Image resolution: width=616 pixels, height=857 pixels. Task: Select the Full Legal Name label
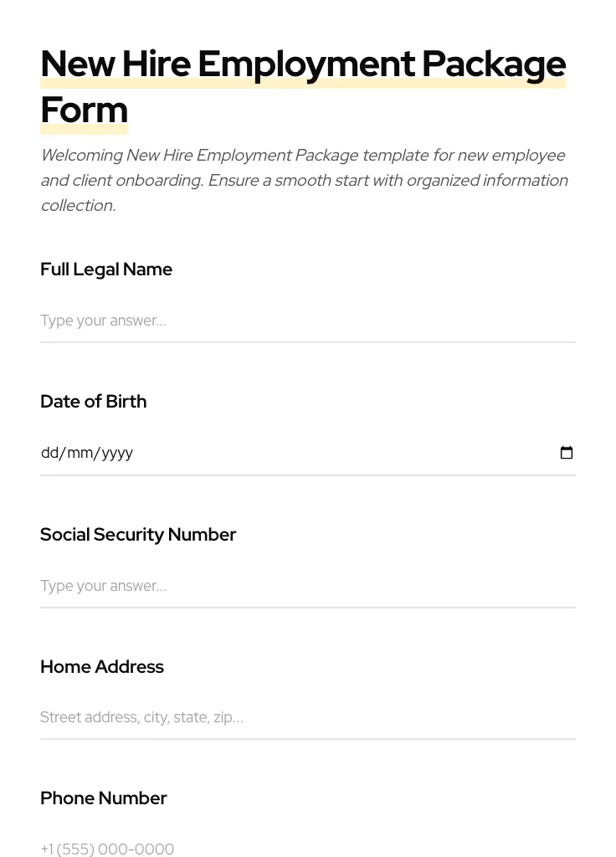pos(106,269)
